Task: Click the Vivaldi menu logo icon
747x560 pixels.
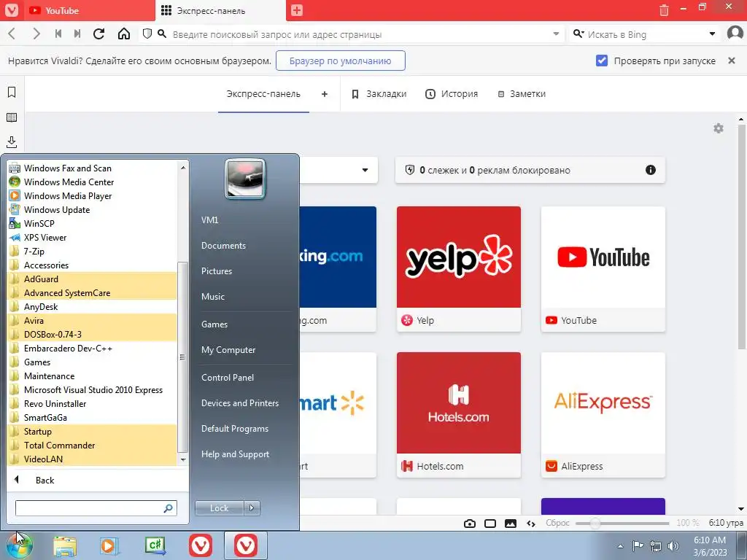Action: point(11,10)
